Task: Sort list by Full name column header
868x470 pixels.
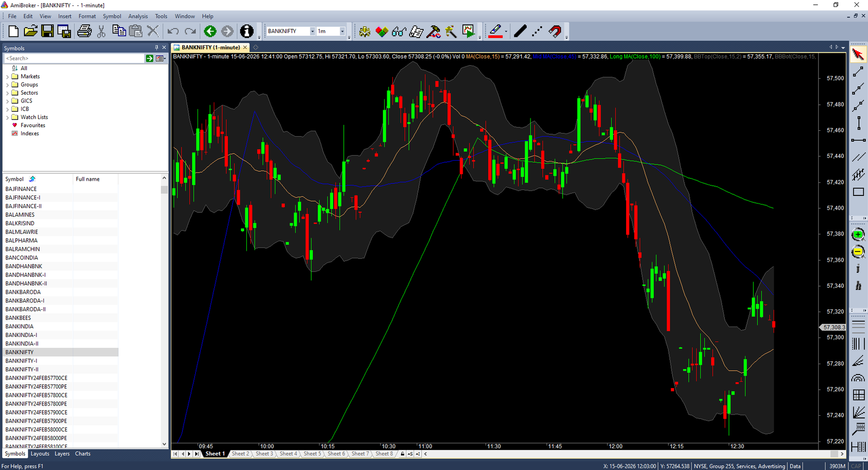Action: (x=88, y=179)
